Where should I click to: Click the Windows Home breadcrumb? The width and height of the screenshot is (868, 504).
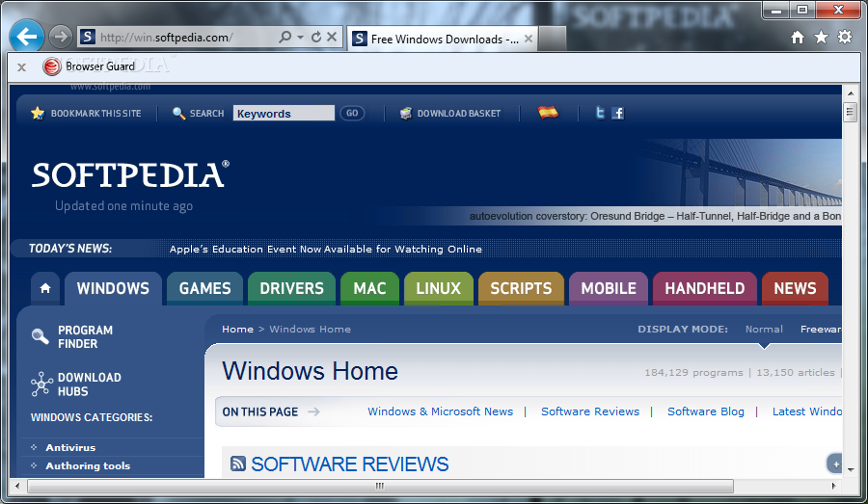[x=310, y=330]
